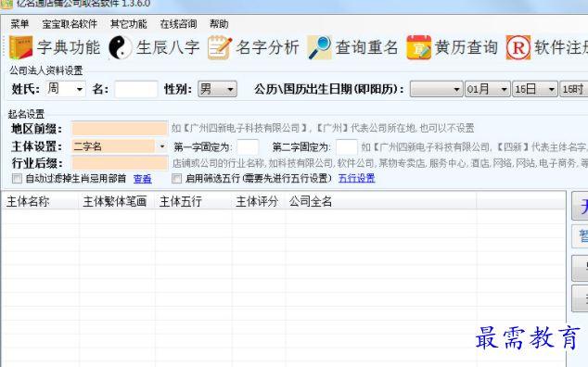Screen dimensions: 588x367
Task: Sort by 主体评分 column header
Action: (x=259, y=202)
